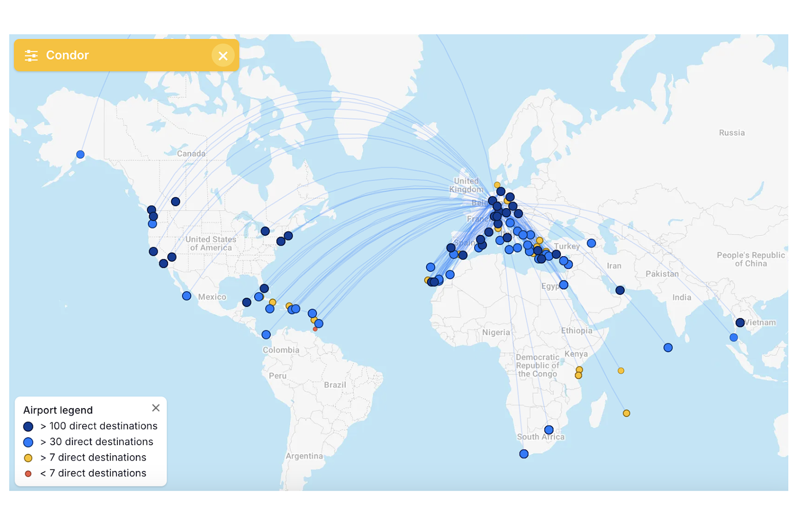Click the blue airport marker north of Colombia
Viewport: 798px width, 532px height.
point(266,335)
